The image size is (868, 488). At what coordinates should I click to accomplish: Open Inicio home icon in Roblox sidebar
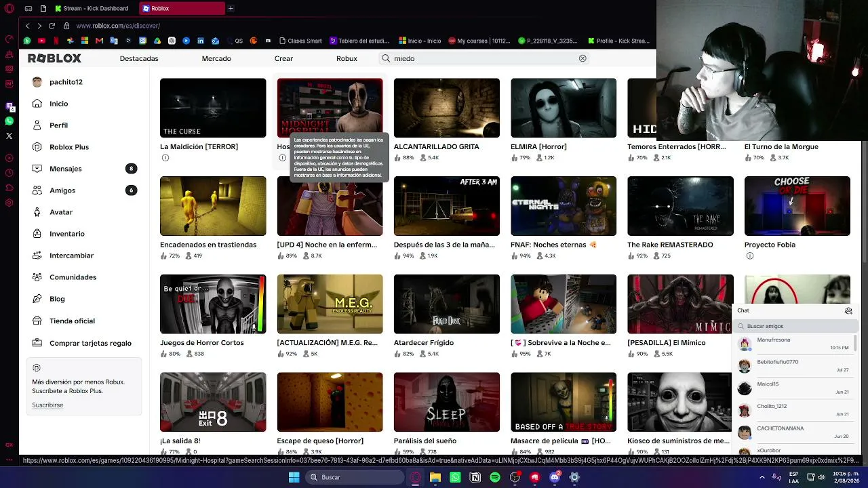click(37, 104)
